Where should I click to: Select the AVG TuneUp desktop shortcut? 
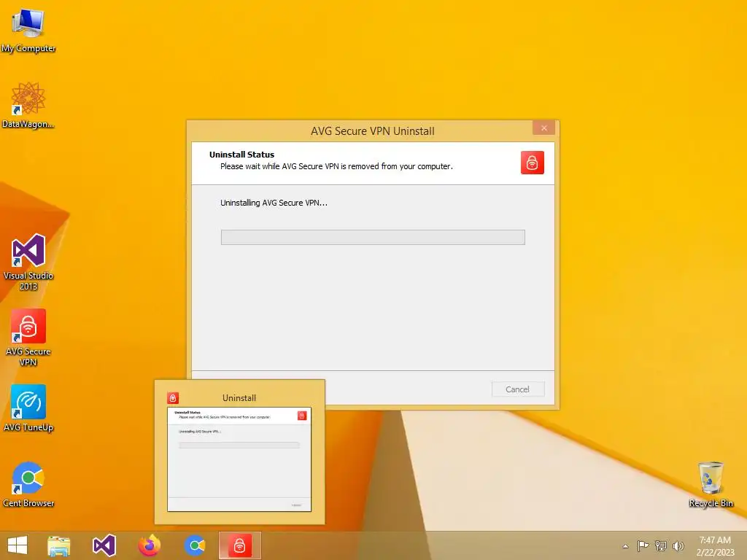click(x=28, y=408)
